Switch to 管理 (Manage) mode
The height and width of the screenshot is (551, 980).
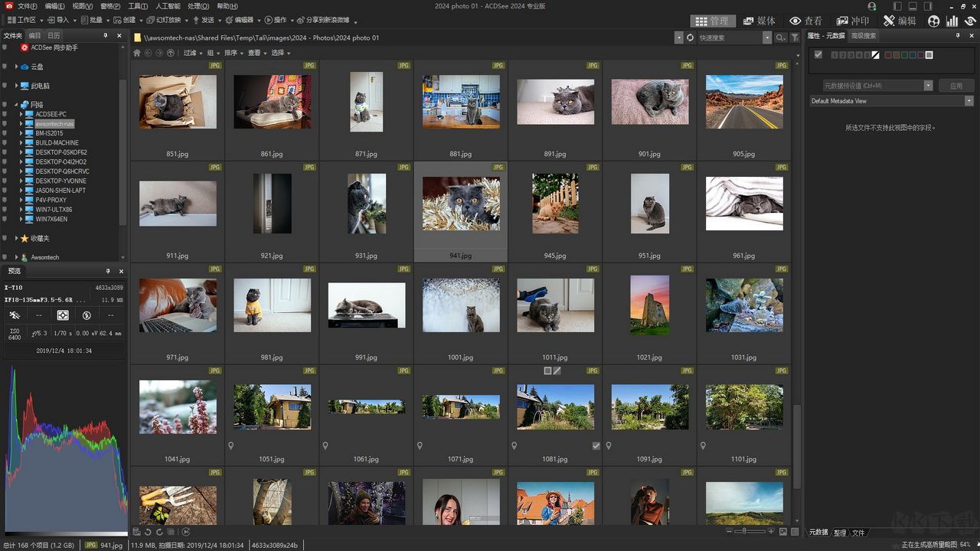pos(712,21)
